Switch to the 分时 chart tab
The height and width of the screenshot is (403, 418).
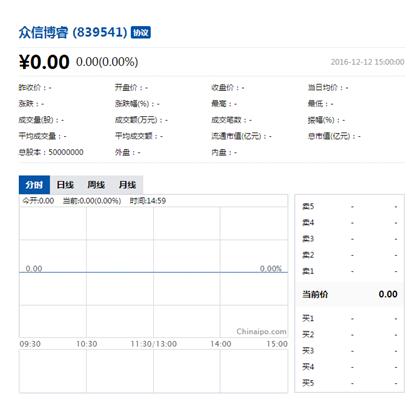pyautogui.click(x=34, y=185)
